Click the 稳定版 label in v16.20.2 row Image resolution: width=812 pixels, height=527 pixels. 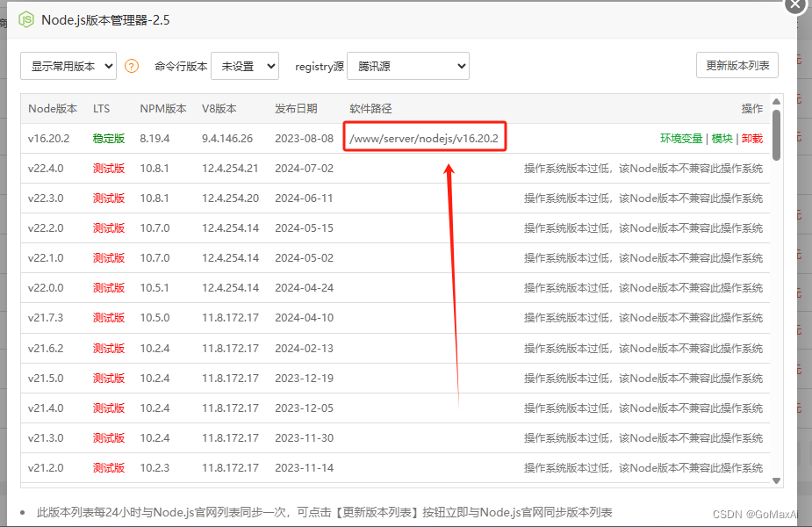[x=109, y=139]
